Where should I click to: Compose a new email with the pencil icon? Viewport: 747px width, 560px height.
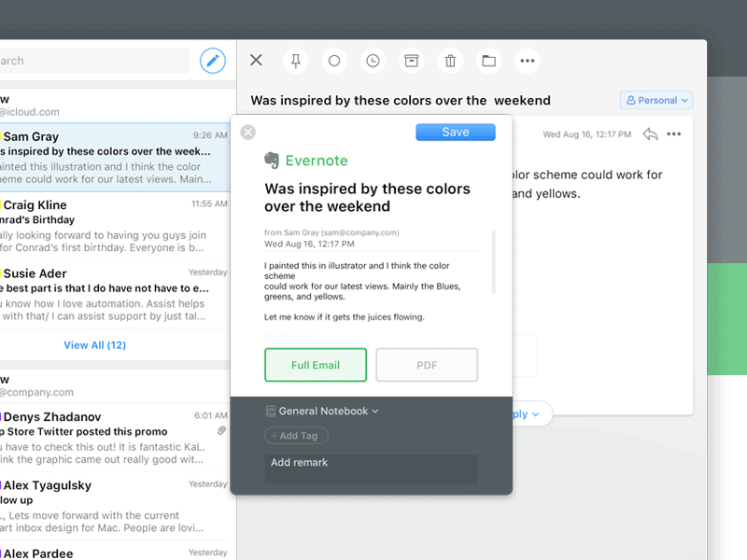tap(212, 60)
